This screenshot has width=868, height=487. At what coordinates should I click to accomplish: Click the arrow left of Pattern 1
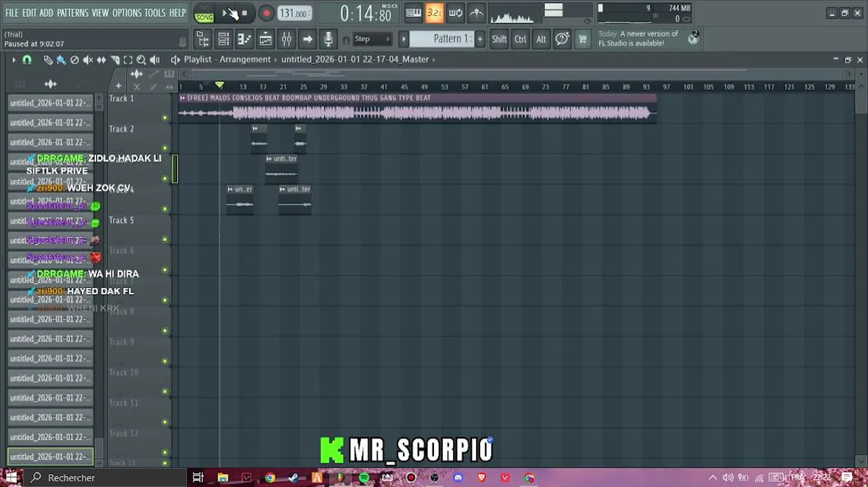pos(404,39)
